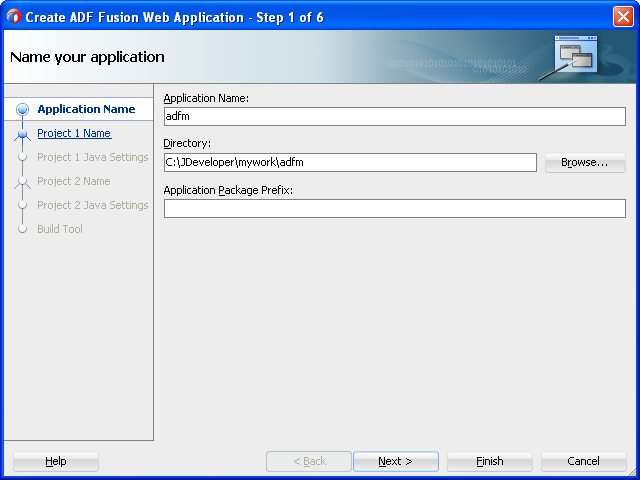Click the Application Name step bullet icon
Image resolution: width=640 pixels, height=480 pixels.
22,109
